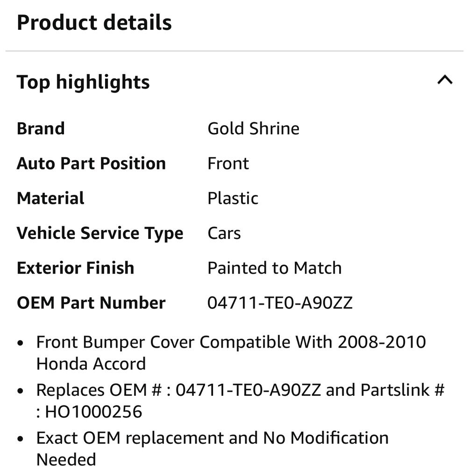Select the Partslink number HO1000256
Image resolution: width=469 pixels, height=476 pixels.
click(93, 412)
